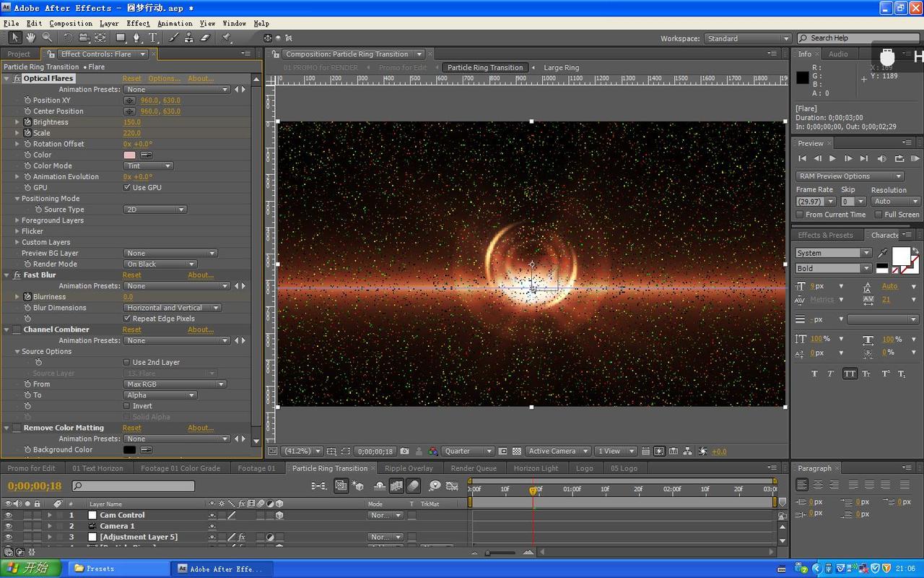Open the Quarter resolution dropdown
924x578 pixels.
coord(468,451)
